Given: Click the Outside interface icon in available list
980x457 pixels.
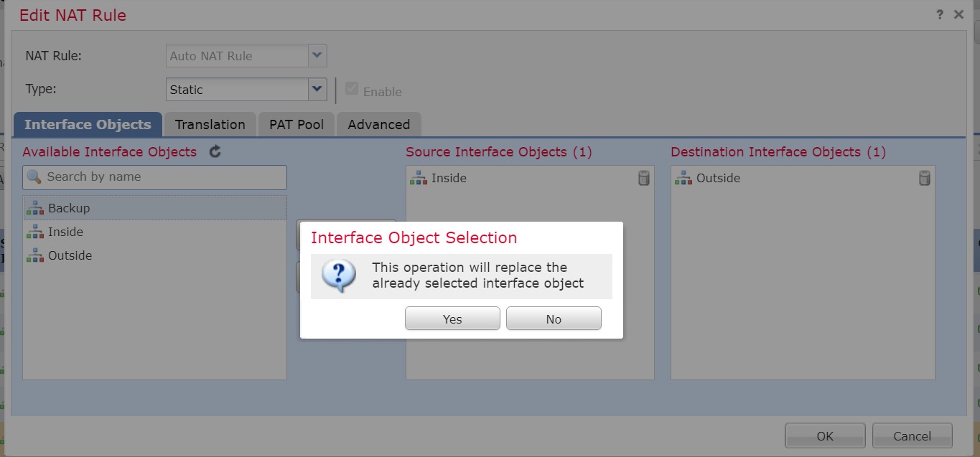Looking at the screenshot, I should pyautogui.click(x=35, y=255).
